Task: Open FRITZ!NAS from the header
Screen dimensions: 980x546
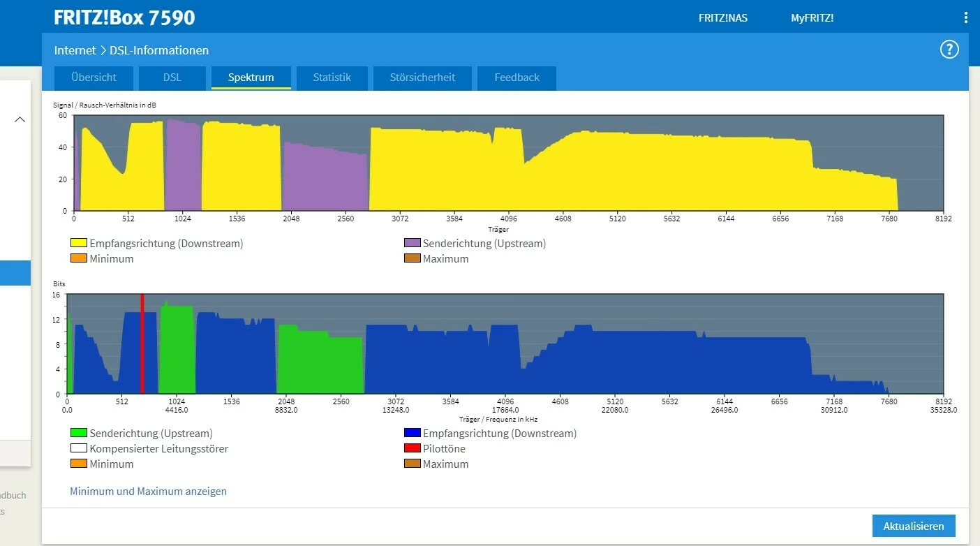Action: pos(722,18)
